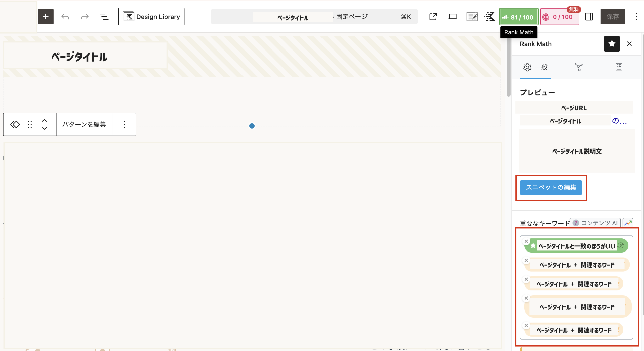644x351 pixels.
Task: Click the ページURL text in snippet preview
Action: point(574,108)
